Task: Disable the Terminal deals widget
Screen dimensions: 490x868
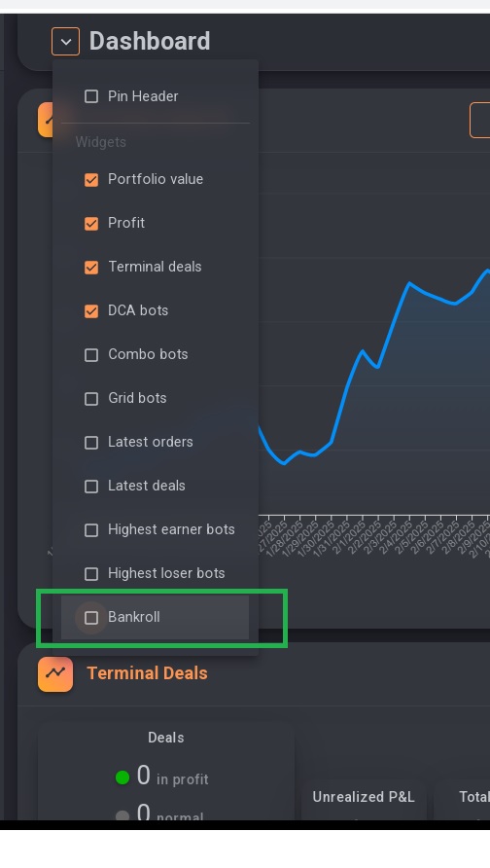Action: (x=91, y=267)
